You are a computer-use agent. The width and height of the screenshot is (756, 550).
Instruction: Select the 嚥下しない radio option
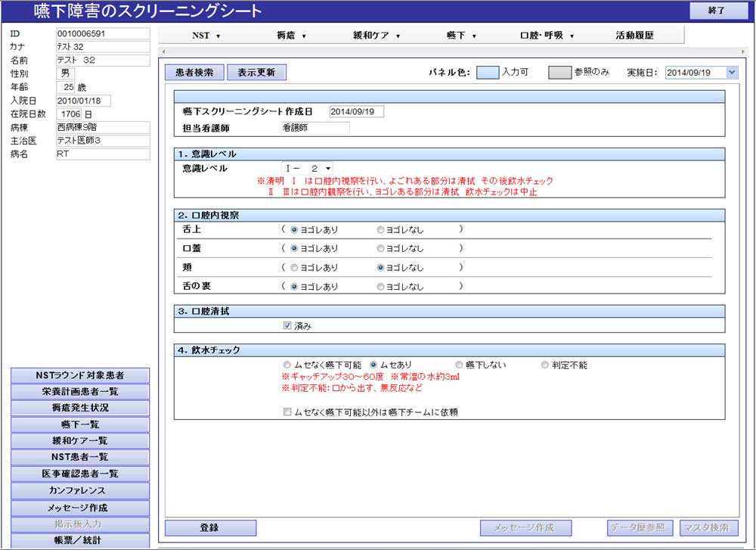click(x=459, y=365)
